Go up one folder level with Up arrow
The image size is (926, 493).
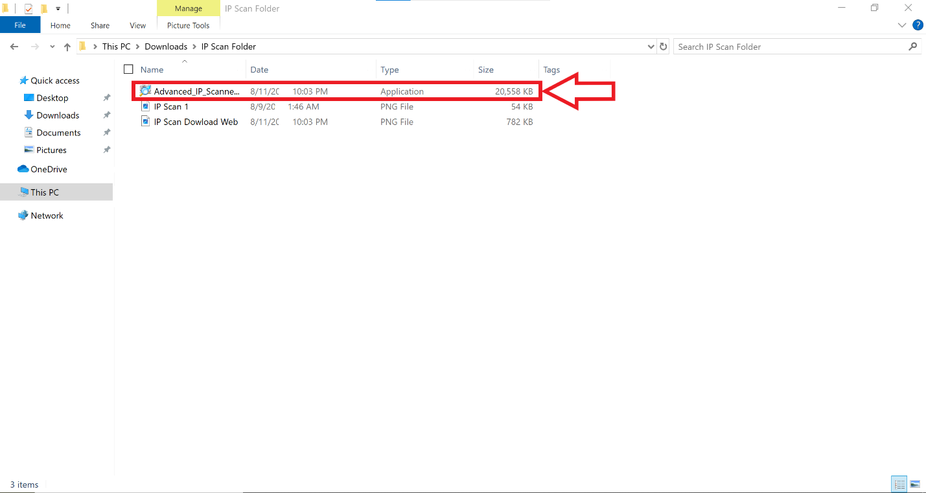coord(67,47)
